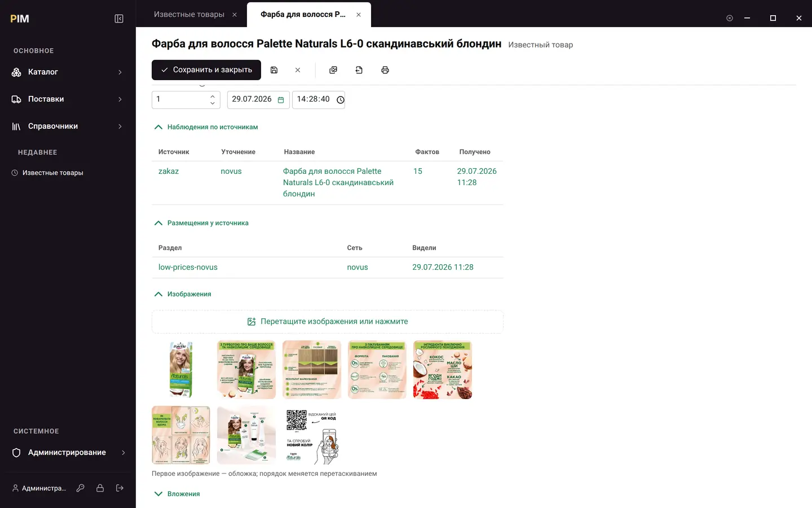Open the low-prices-novus section link

[x=188, y=267]
